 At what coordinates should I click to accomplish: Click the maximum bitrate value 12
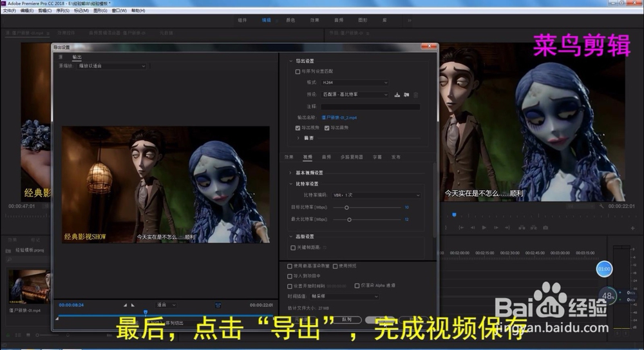[x=406, y=220]
